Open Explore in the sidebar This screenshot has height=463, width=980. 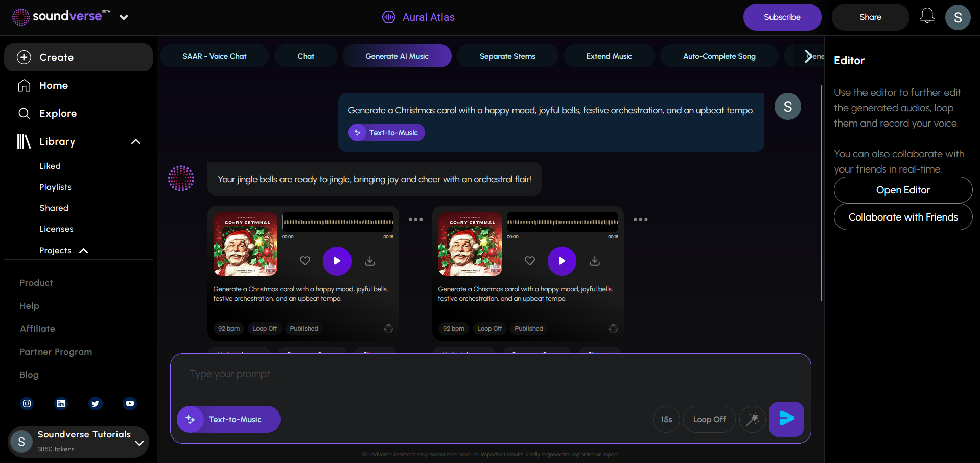(x=47, y=113)
